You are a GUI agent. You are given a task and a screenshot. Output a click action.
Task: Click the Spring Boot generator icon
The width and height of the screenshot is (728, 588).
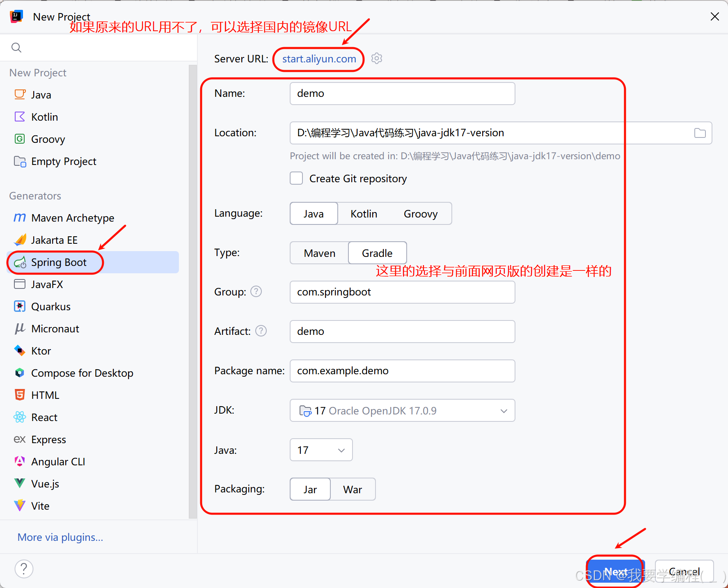pyautogui.click(x=20, y=262)
